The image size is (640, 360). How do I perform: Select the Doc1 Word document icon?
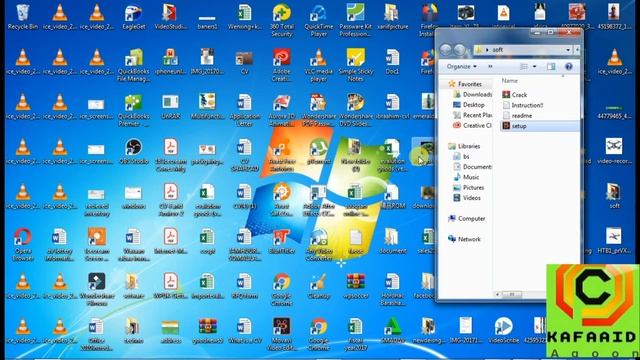392,62
